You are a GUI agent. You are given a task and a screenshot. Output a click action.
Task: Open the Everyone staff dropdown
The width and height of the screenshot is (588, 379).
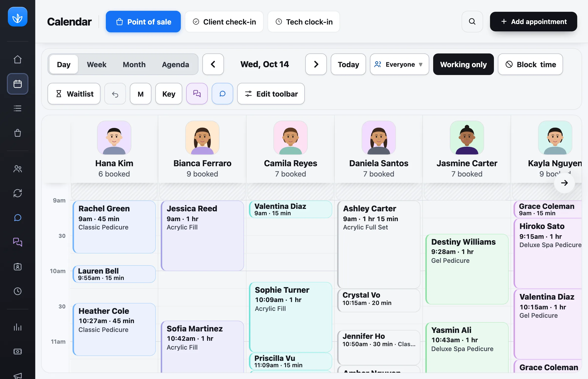click(x=399, y=64)
